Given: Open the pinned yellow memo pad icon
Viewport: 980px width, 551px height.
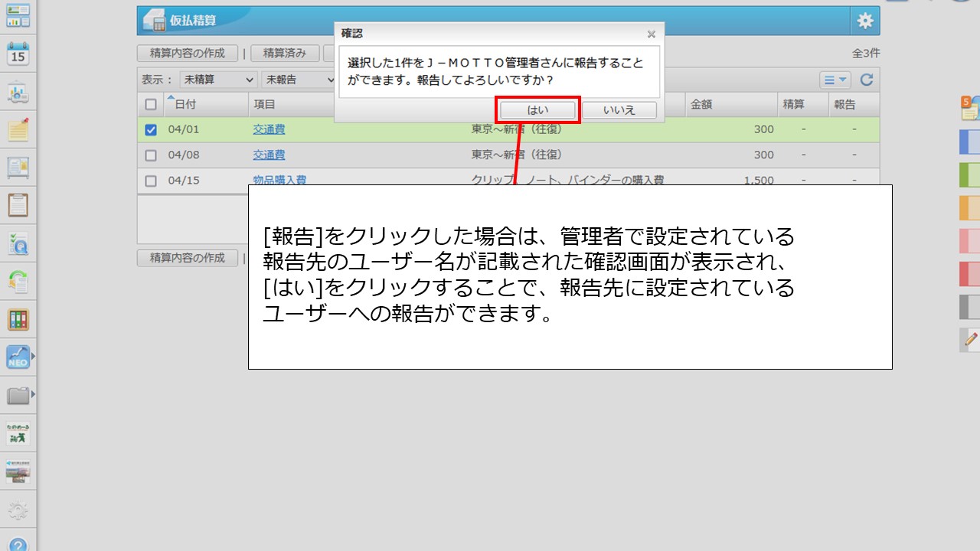Looking at the screenshot, I should [x=18, y=129].
